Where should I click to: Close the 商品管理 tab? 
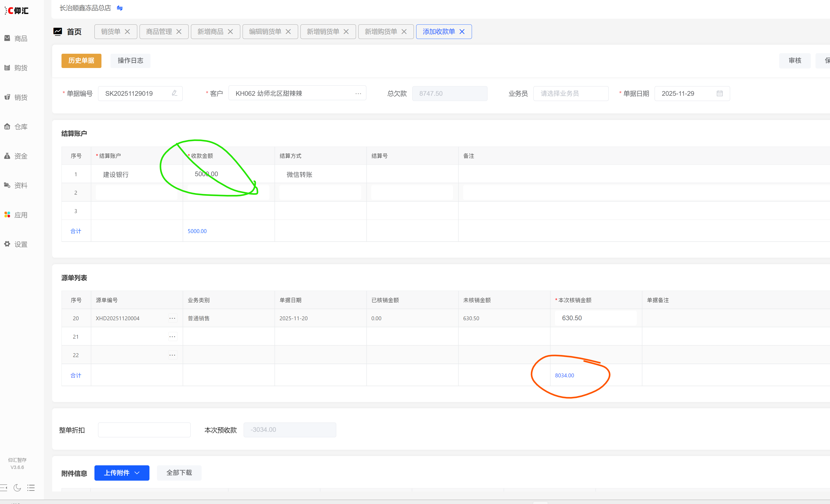pyautogui.click(x=179, y=32)
